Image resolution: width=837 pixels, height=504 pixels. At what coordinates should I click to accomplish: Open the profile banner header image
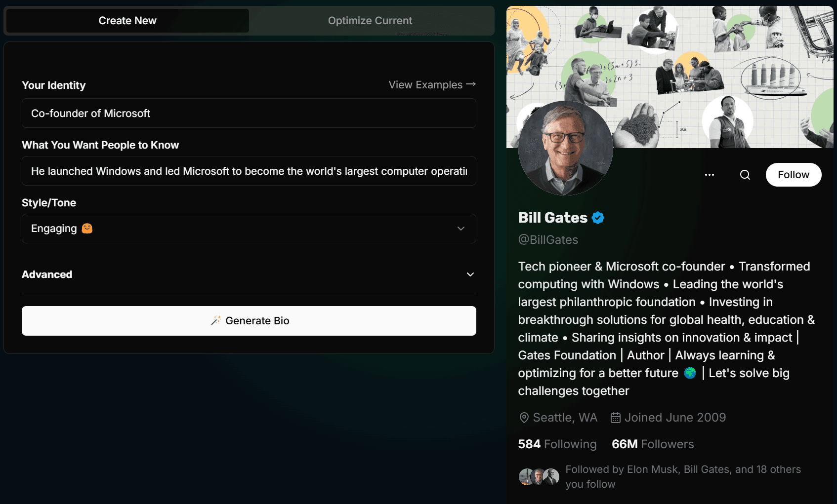pos(670,77)
